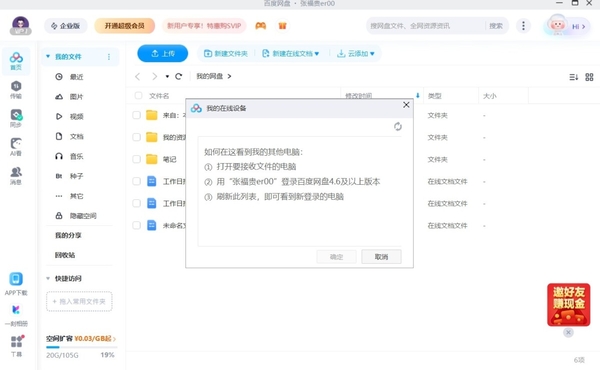Open the 消息 messages icon
600x370 pixels.
(x=16, y=176)
